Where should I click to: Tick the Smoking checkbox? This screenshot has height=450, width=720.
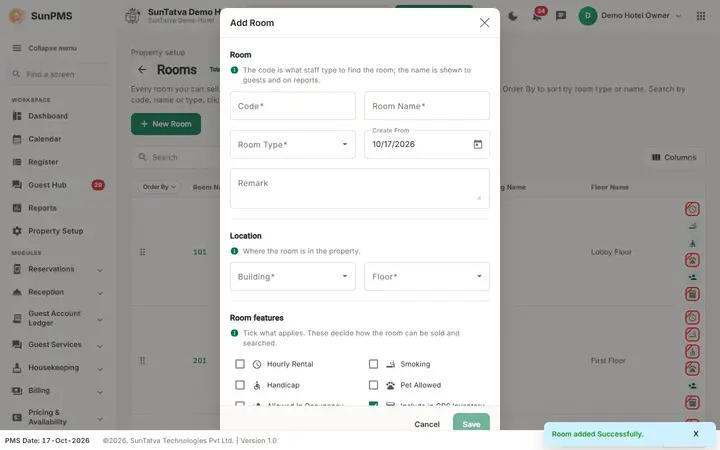[x=373, y=364]
